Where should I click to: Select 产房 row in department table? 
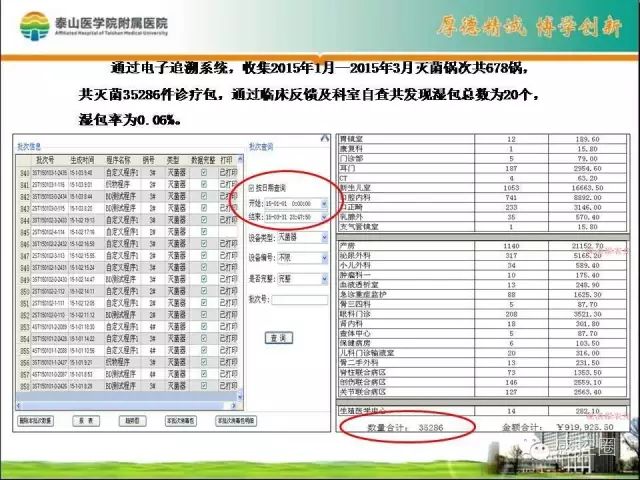482,246
